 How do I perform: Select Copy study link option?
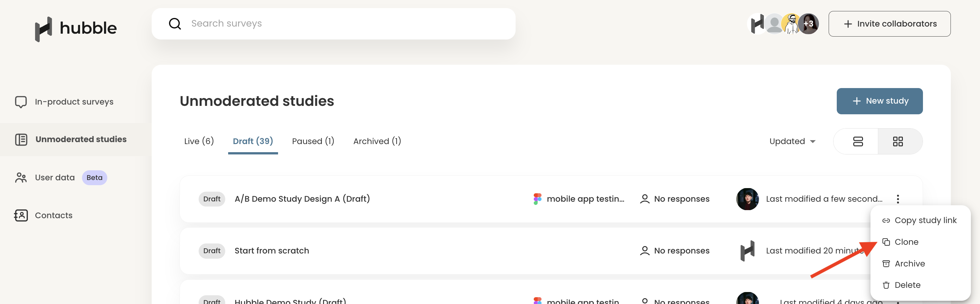[x=925, y=220]
